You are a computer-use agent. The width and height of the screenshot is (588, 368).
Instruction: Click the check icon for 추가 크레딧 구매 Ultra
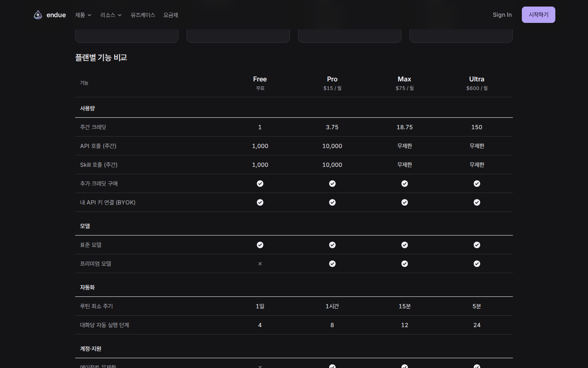coord(477,184)
